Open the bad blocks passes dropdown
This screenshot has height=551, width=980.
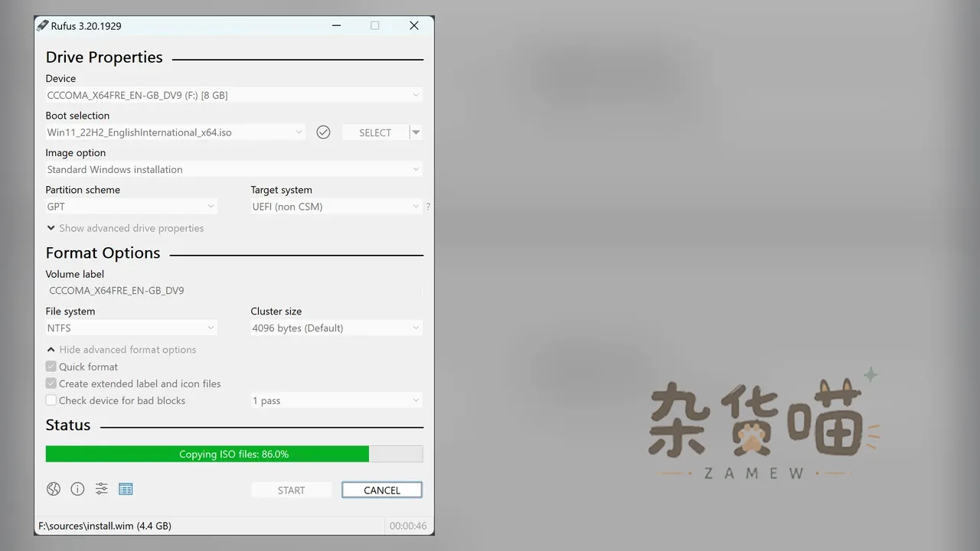[x=336, y=400]
